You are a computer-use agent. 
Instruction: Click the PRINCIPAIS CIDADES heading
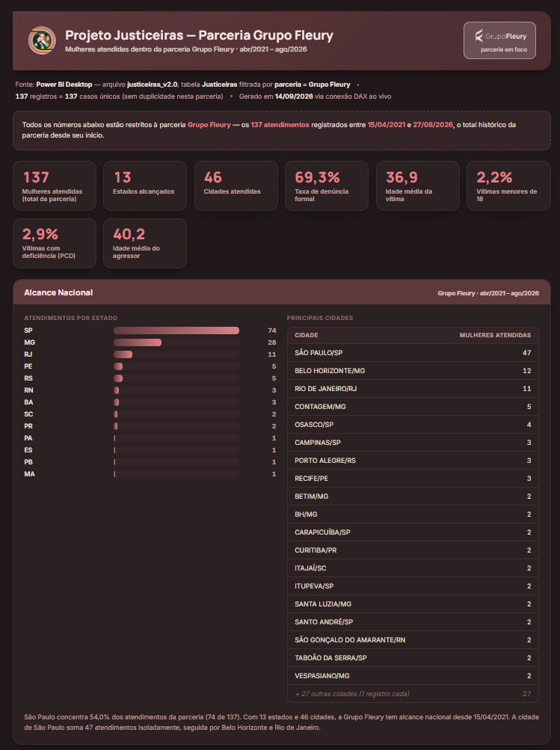point(320,318)
